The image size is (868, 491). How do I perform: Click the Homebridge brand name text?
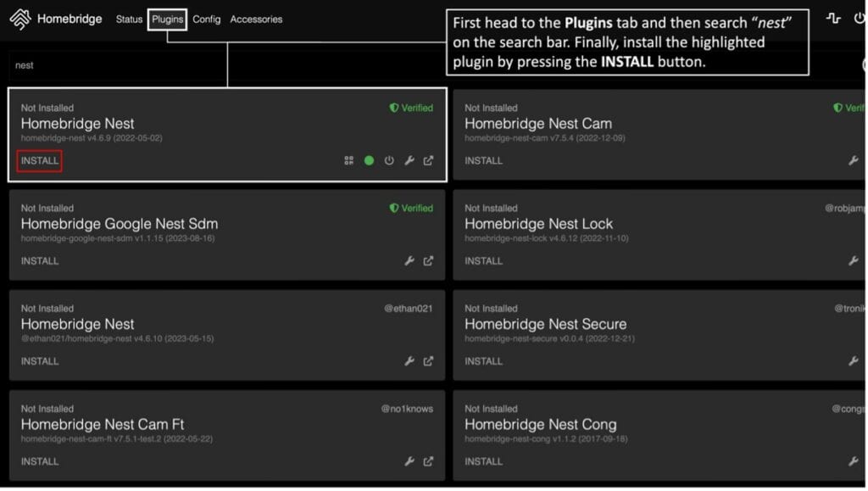coord(70,19)
